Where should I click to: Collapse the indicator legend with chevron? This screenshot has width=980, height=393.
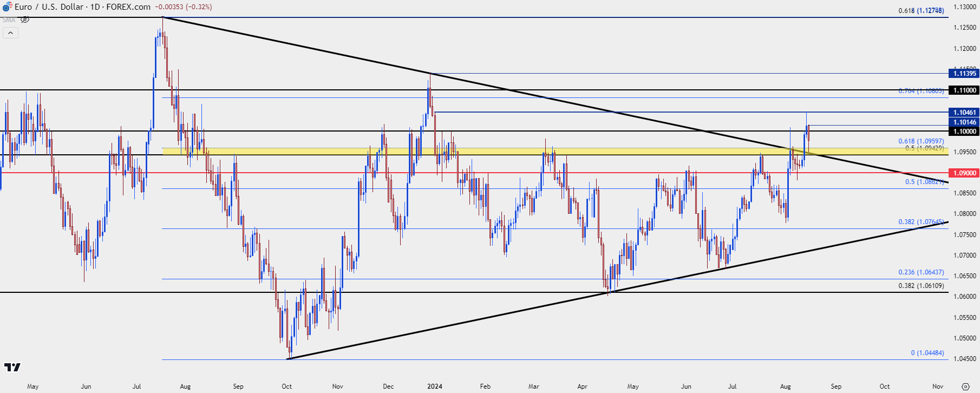pos(10,33)
